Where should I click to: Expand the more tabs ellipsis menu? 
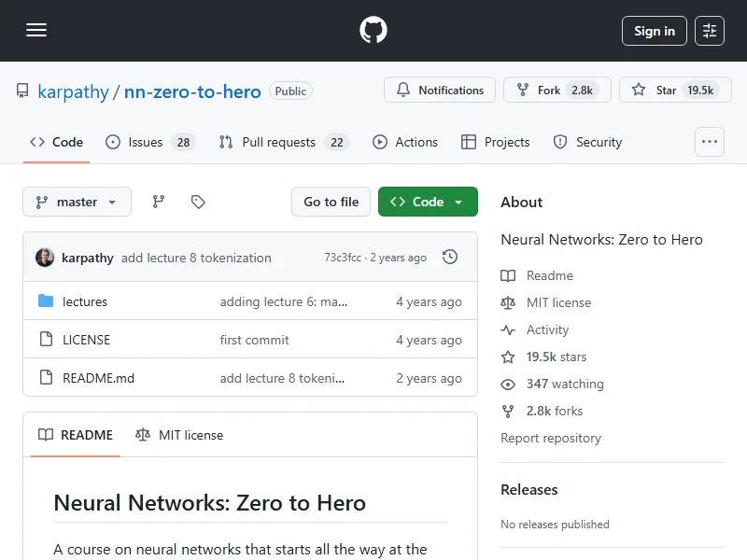pyautogui.click(x=710, y=142)
